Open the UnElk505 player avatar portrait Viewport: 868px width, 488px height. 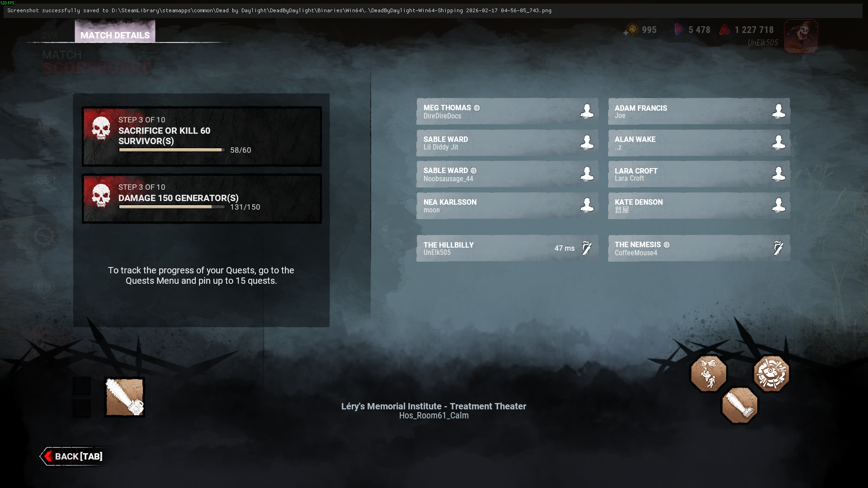pos(801,36)
